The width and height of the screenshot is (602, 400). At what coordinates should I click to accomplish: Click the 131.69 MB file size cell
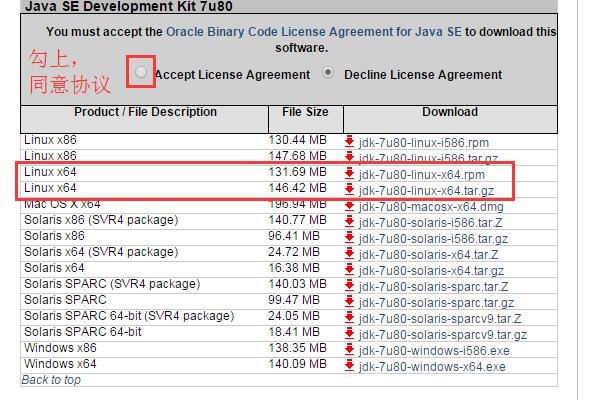click(x=298, y=172)
